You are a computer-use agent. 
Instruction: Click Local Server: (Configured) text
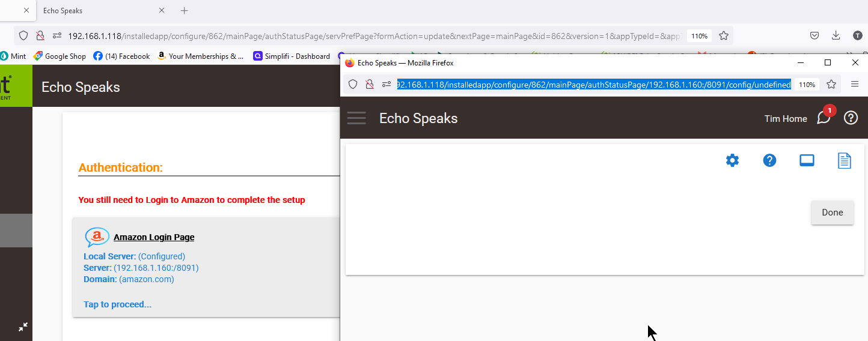134,256
